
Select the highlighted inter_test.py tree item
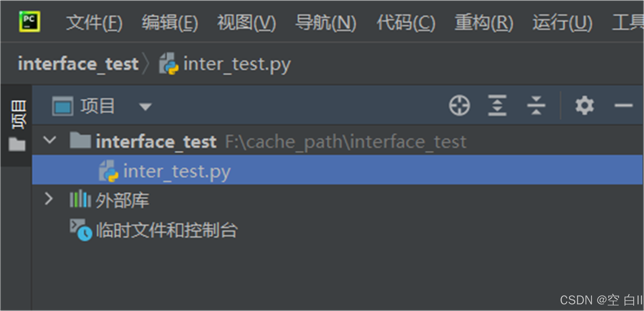(x=175, y=171)
